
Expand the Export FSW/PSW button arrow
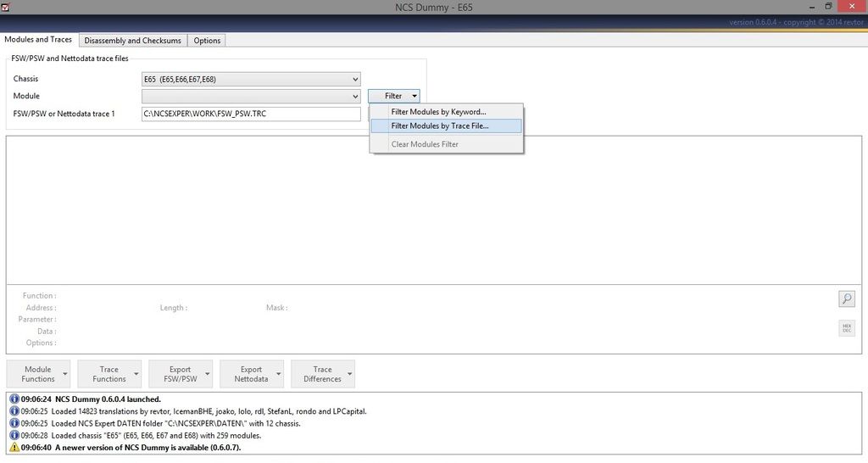pyautogui.click(x=207, y=374)
